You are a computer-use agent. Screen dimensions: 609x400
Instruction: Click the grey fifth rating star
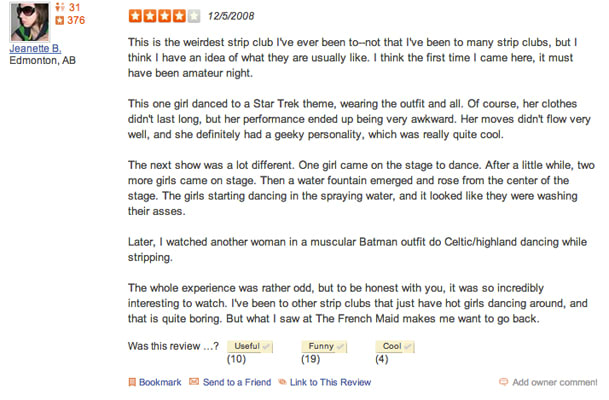[x=193, y=16]
